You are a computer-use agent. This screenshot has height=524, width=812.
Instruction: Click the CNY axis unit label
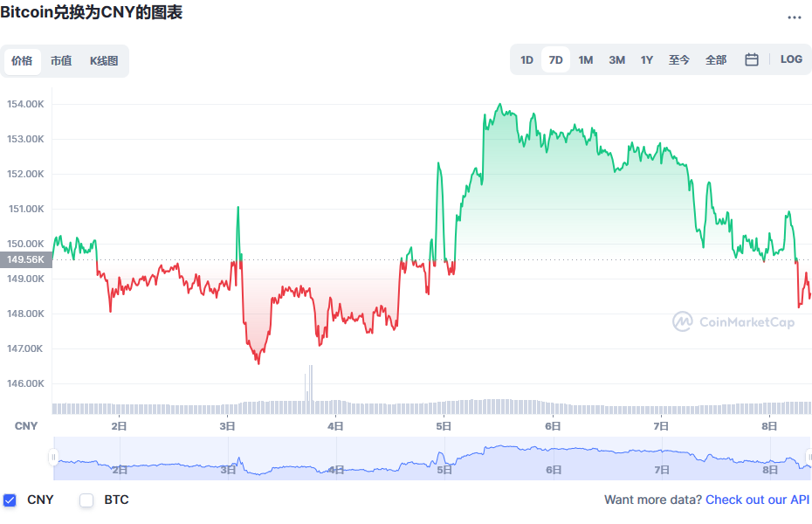coord(26,426)
